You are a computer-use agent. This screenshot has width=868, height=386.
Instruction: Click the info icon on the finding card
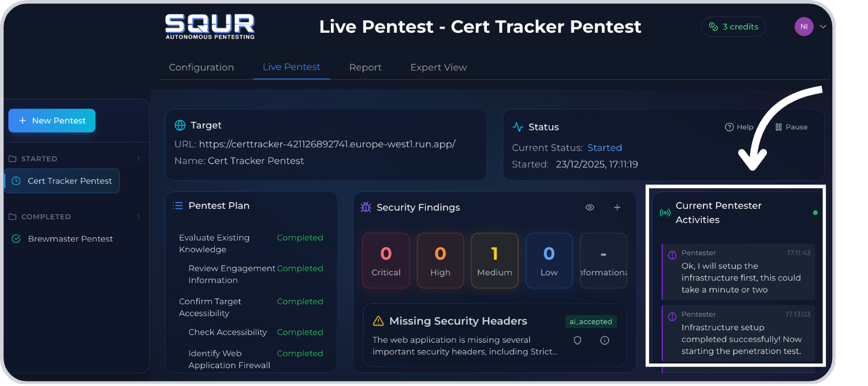(604, 340)
